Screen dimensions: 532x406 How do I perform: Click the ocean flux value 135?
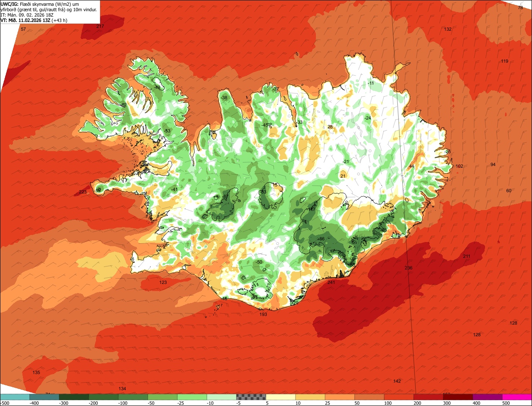[x=37, y=373]
